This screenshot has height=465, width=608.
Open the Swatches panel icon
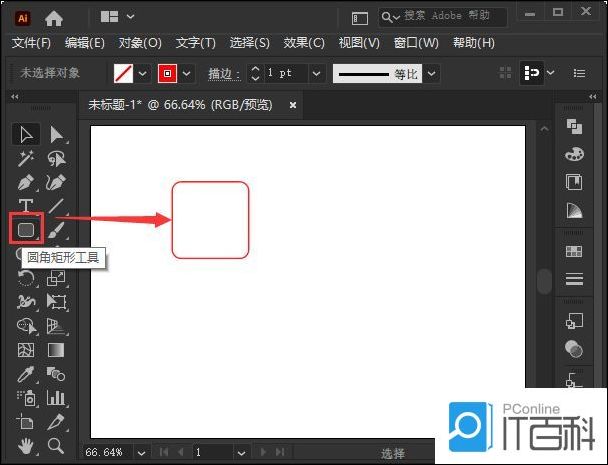coord(574,251)
